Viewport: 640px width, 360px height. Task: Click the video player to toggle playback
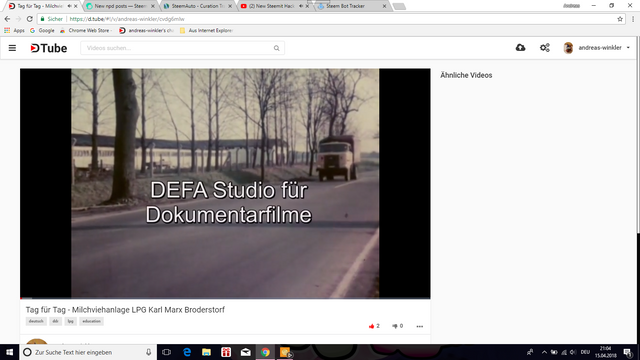(x=225, y=183)
